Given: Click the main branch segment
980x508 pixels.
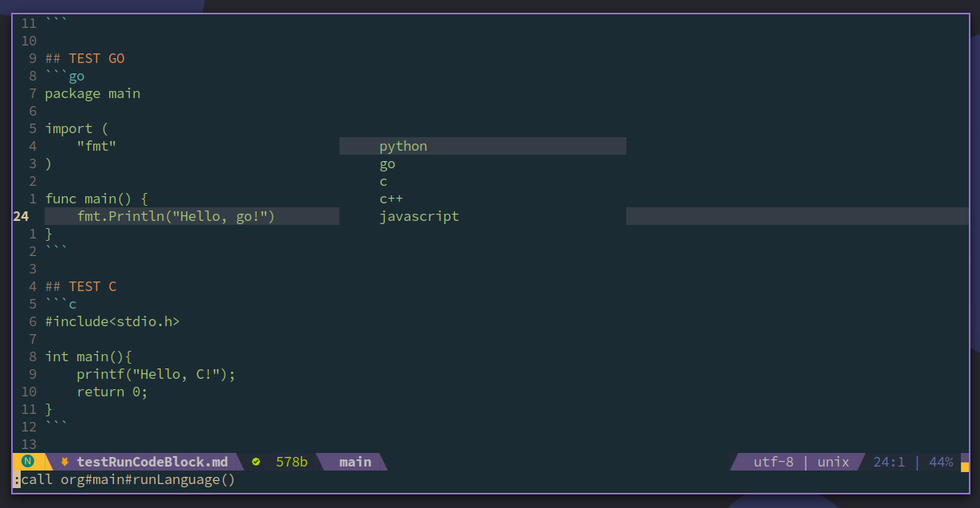Looking at the screenshot, I should 355,462.
